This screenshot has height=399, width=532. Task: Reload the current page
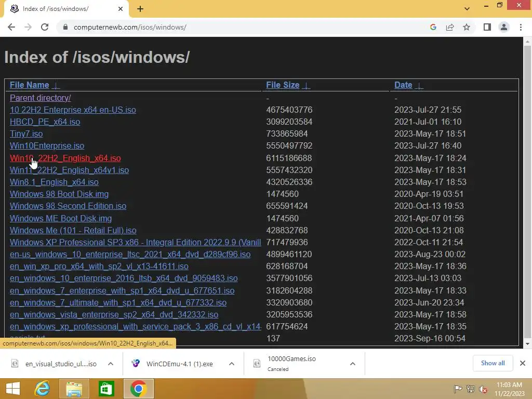(x=45, y=27)
